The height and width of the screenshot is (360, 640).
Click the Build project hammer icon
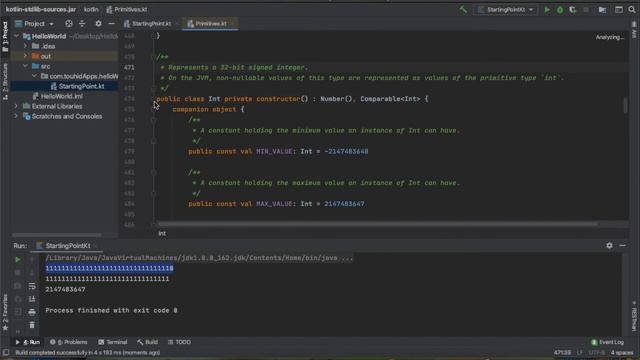click(x=463, y=9)
